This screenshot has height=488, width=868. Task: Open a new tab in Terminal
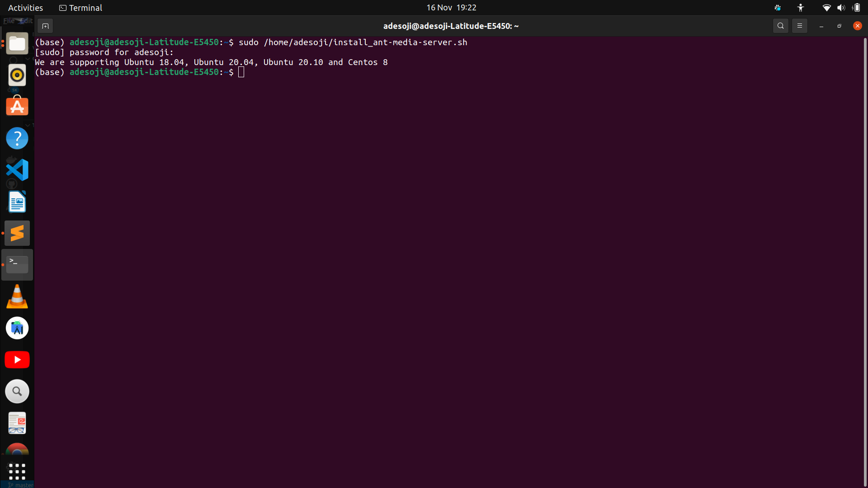coord(45,26)
